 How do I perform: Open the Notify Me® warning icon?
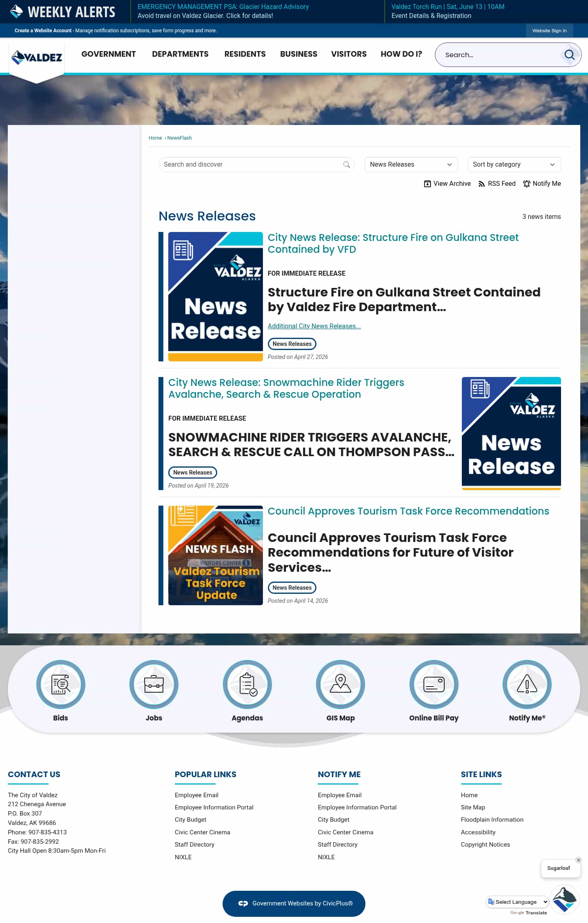pyautogui.click(x=527, y=684)
